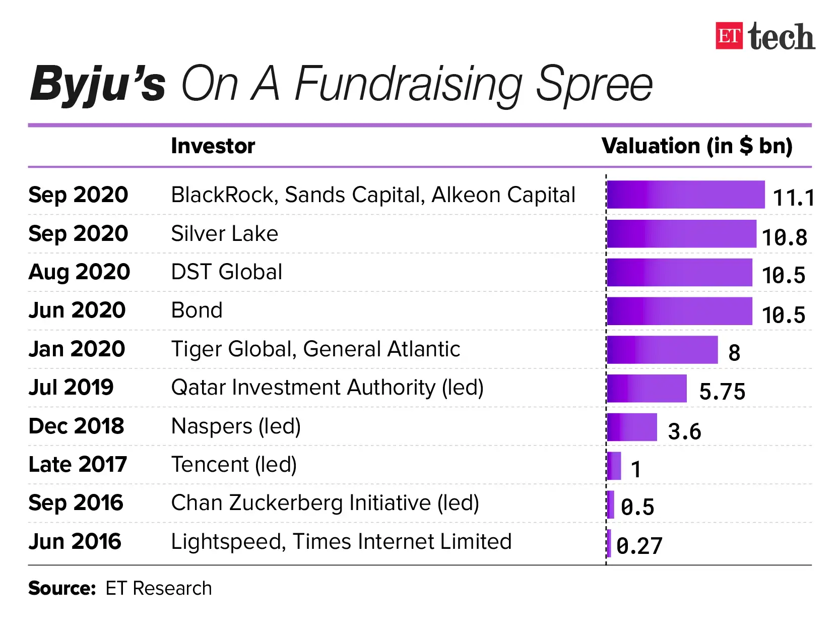Click the Chan Zuckerberg Initiative (led) entry
This screenshot has width=840, height=630.
click(x=325, y=503)
